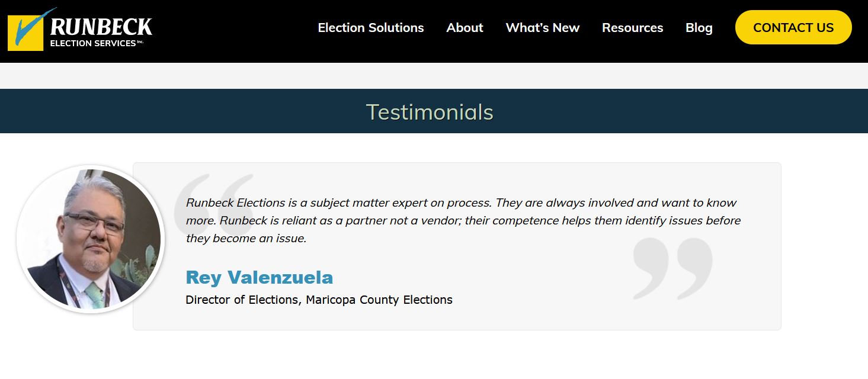Image resolution: width=868 pixels, height=379 pixels.
Task: Click the yellow checkmark Runbeck logo icon
Action: (x=25, y=32)
